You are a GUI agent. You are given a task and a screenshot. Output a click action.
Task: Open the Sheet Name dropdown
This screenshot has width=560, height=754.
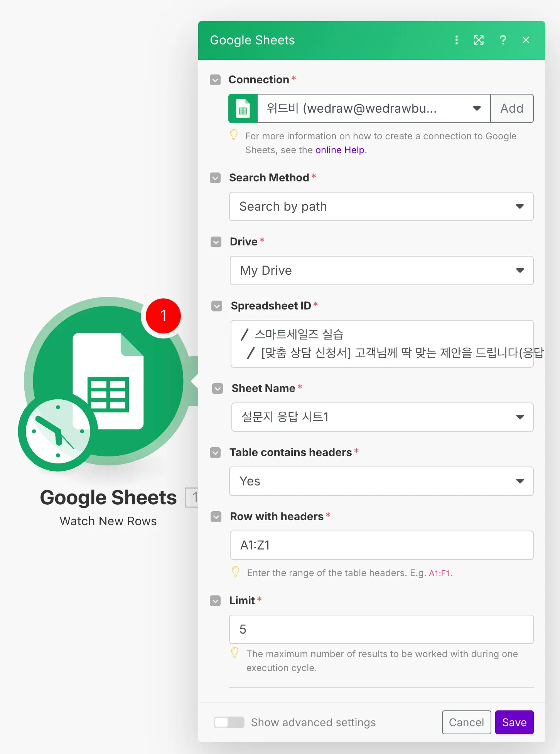tap(383, 417)
